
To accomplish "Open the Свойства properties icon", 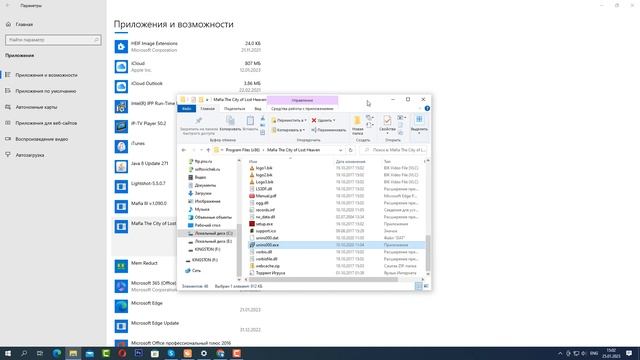I will (x=387, y=123).
